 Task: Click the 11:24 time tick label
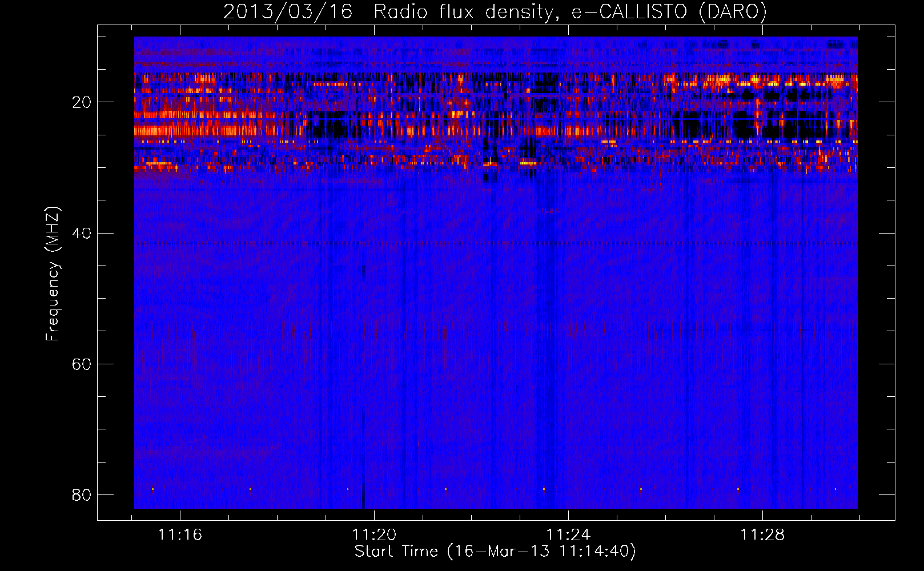click(x=568, y=535)
